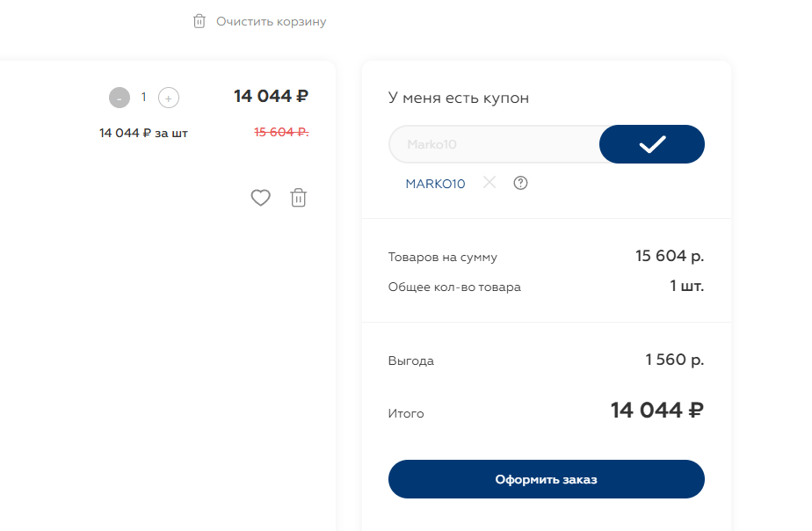Click the Очистить корзину link text

[x=271, y=21]
